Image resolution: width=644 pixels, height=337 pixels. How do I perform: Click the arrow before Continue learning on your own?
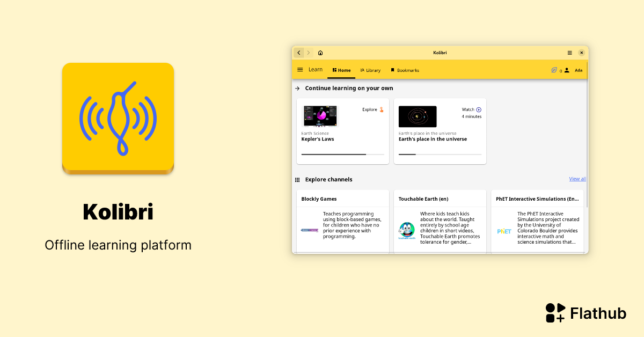[x=296, y=88]
